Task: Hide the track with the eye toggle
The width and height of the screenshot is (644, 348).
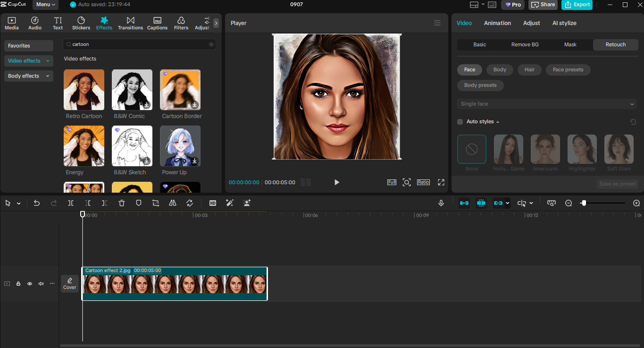Action: point(29,283)
